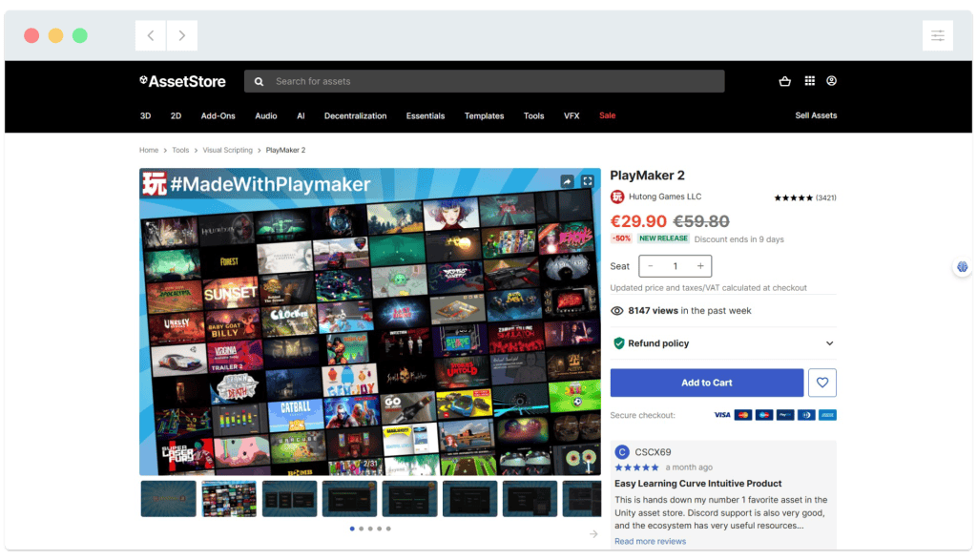Click the search magnifier icon
The image size is (977, 560).
[x=260, y=82]
